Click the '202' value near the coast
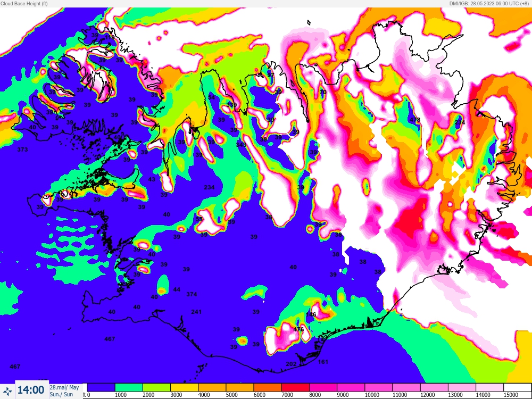 click(291, 364)
